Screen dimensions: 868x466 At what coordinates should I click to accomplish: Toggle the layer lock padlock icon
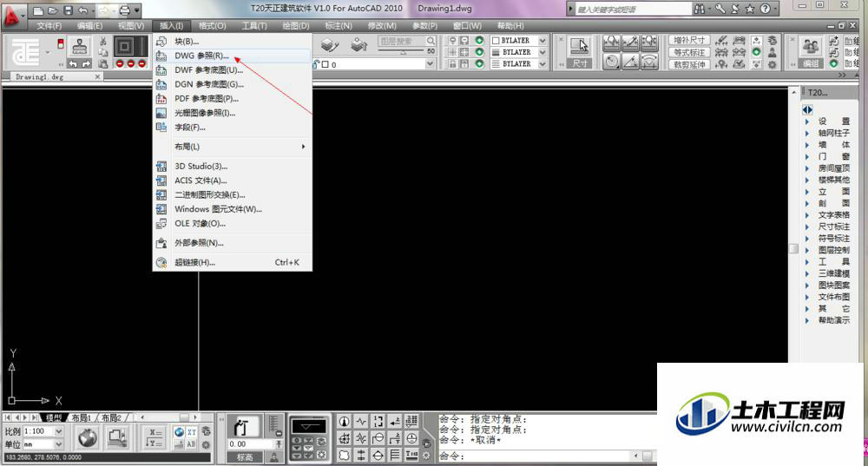click(x=453, y=63)
